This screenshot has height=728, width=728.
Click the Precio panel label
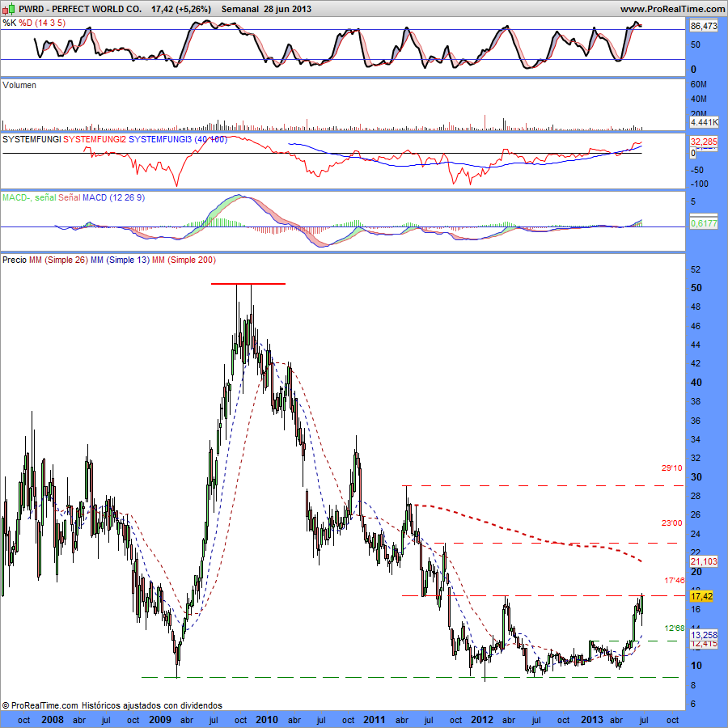(x=15, y=260)
